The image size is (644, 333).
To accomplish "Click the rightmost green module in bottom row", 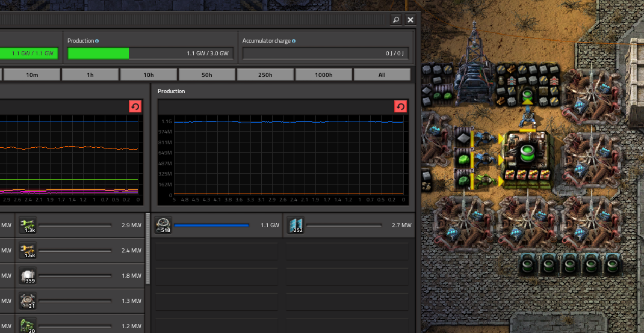I will pyautogui.click(x=612, y=264).
